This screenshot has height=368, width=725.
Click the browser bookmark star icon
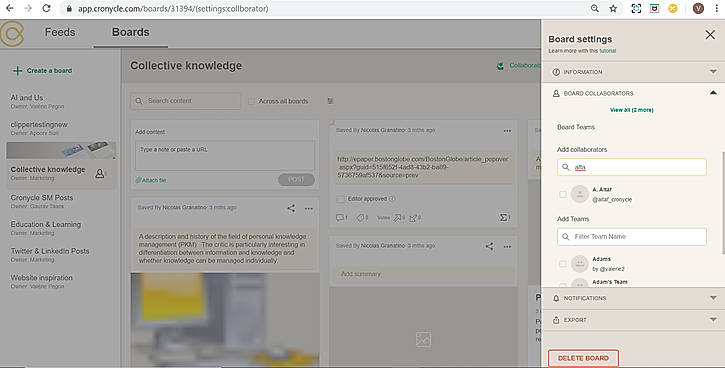(613, 8)
